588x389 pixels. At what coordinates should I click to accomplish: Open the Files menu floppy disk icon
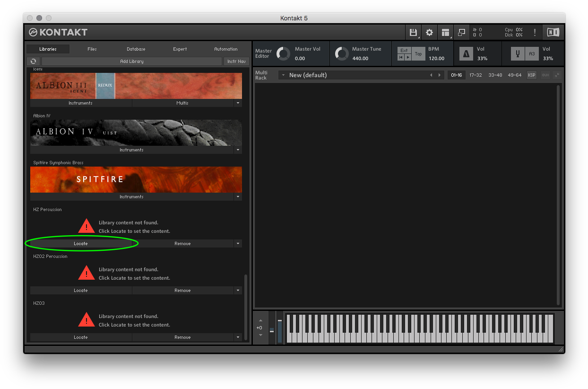(413, 32)
